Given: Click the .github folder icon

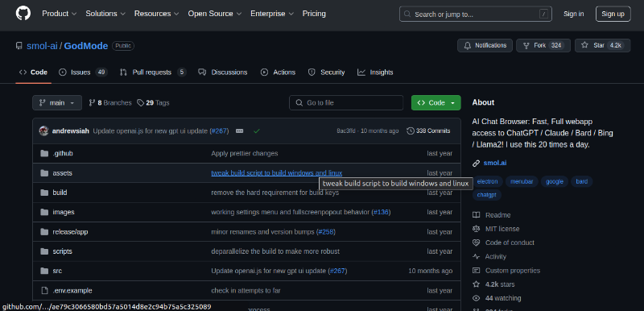Looking at the screenshot, I should tap(44, 154).
